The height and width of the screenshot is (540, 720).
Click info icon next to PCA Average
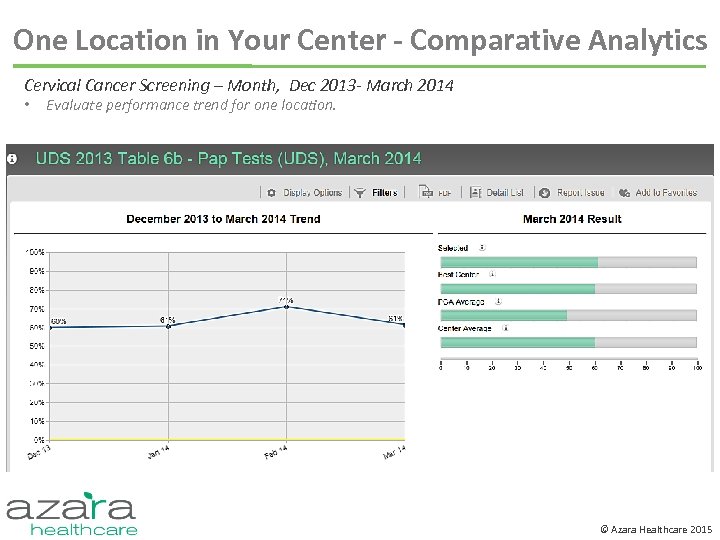pyautogui.click(x=498, y=302)
